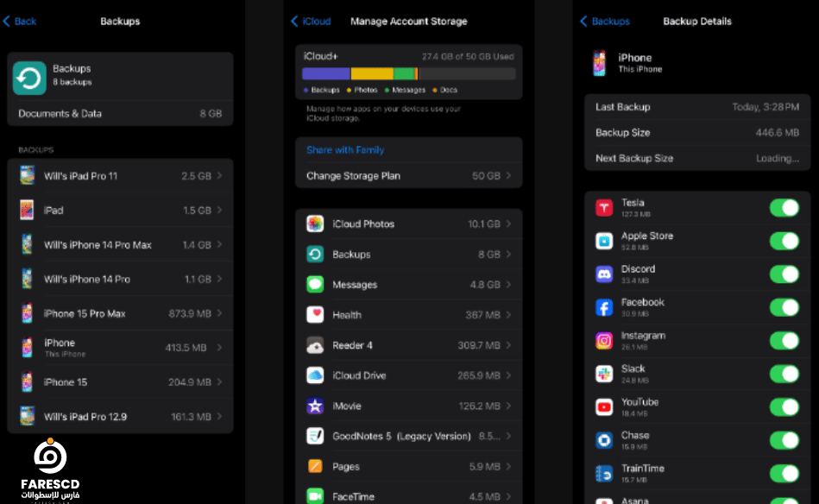This screenshot has height=504, width=819.
Task: Expand iPhone 15 204.9 MB backup chevron
Action: pos(220,381)
